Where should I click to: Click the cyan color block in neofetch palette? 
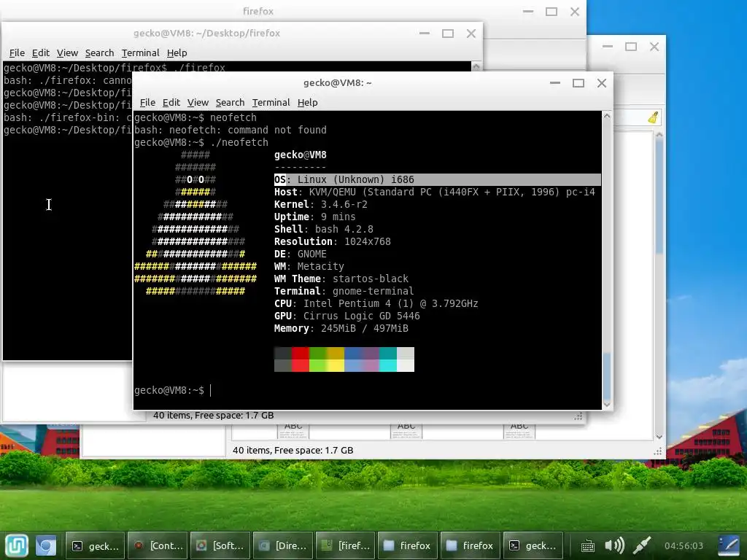(x=388, y=359)
